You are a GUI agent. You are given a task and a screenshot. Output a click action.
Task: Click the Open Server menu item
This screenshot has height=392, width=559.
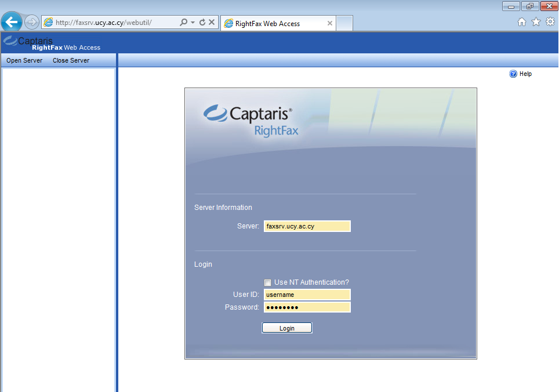tap(24, 60)
